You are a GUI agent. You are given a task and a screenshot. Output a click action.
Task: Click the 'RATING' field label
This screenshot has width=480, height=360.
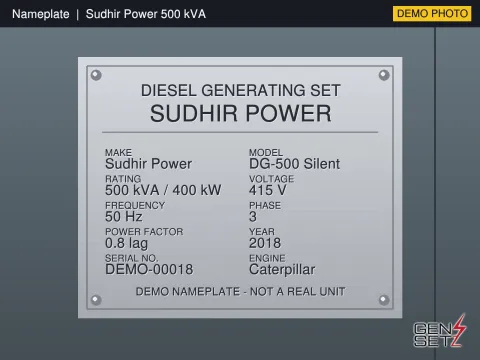pyautogui.click(x=123, y=179)
